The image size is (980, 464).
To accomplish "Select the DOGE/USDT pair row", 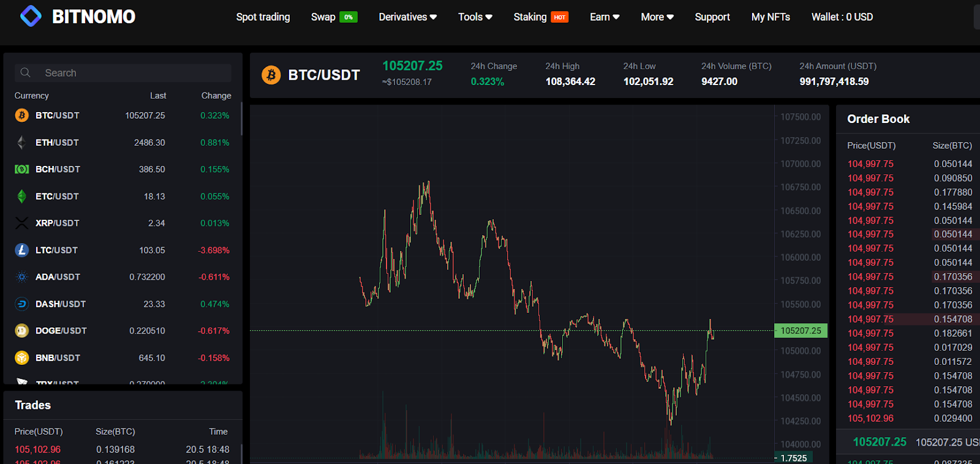I will coord(123,331).
